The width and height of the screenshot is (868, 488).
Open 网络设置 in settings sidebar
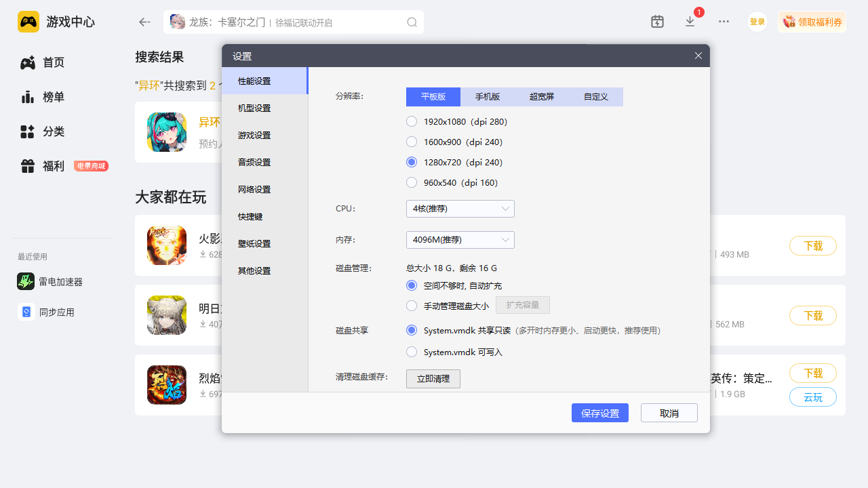coord(254,190)
